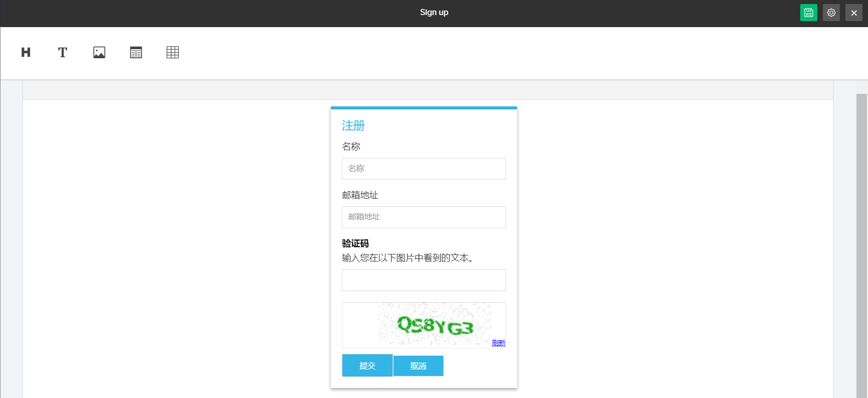Select the Text element tool
The height and width of the screenshot is (398, 868).
point(63,52)
